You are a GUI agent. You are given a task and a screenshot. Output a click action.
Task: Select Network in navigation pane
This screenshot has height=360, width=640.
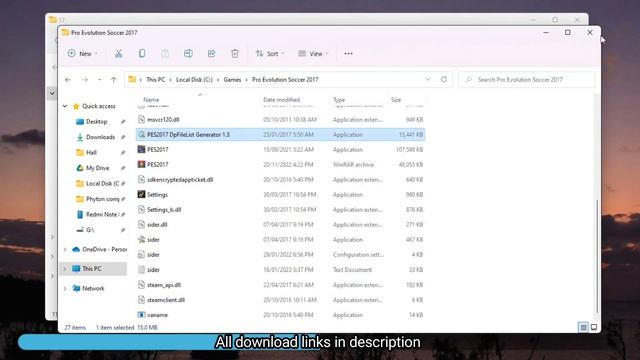click(93, 288)
